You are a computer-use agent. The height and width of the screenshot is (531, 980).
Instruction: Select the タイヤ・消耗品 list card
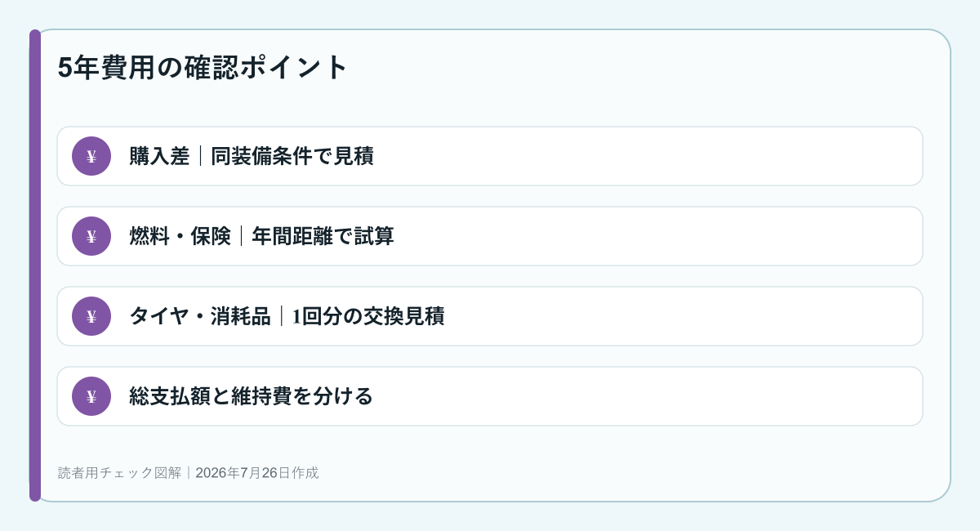tap(490, 316)
